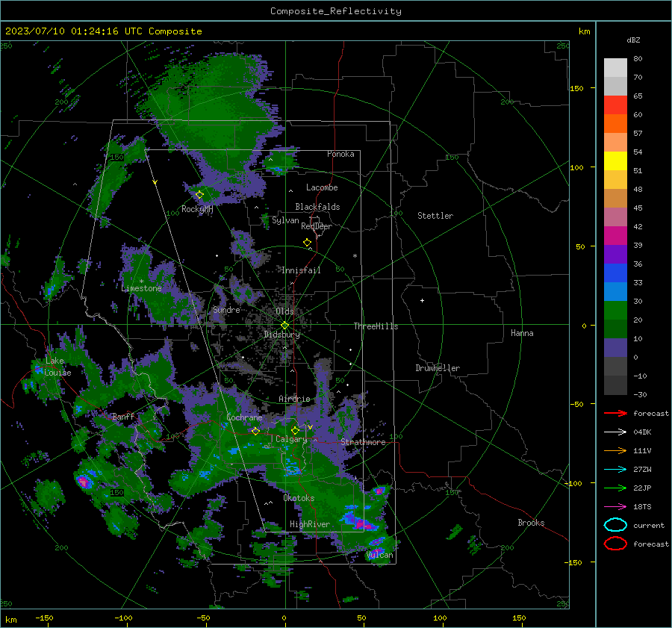Click the Calgary city label
672x628 pixels.
click(x=291, y=439)
